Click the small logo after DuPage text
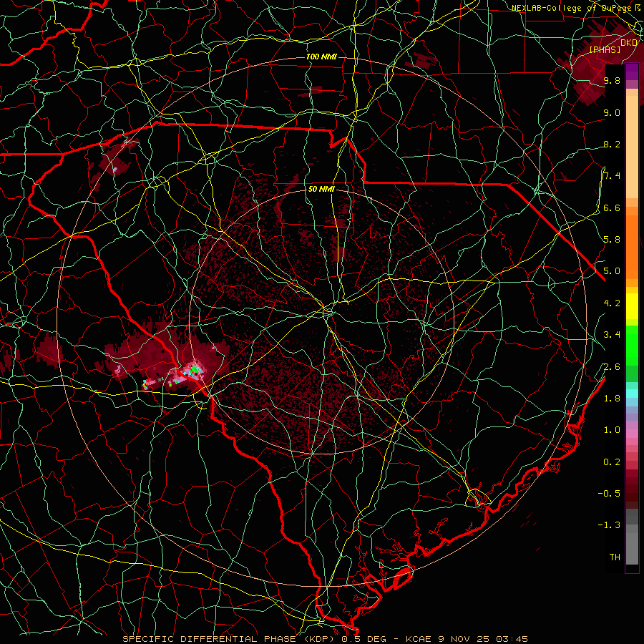644x644 pixels. [x=638, y=7]
